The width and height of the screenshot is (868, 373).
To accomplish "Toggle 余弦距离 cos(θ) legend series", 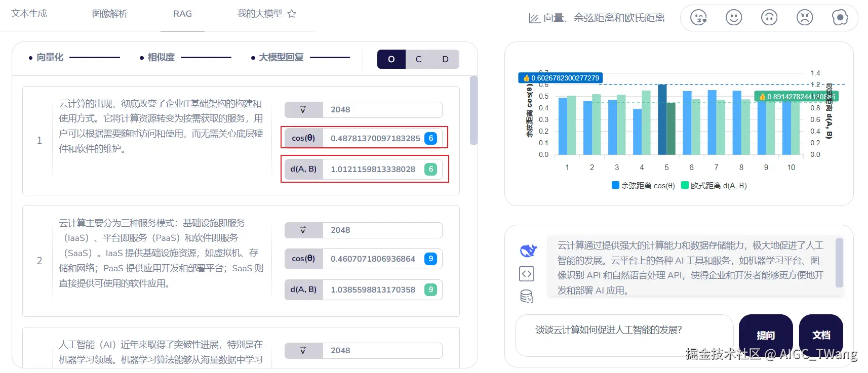I will pyautogui.click(x=644, y=186).
